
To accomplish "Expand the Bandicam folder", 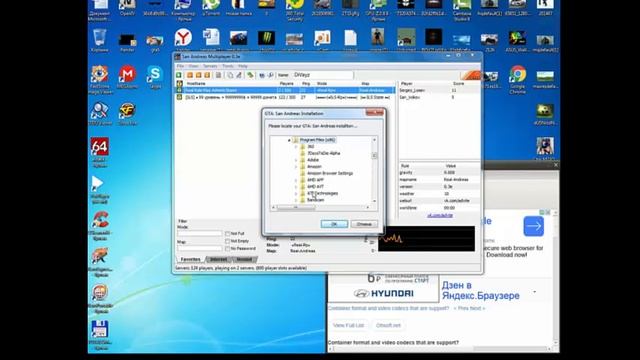I will tap(296, 200).
